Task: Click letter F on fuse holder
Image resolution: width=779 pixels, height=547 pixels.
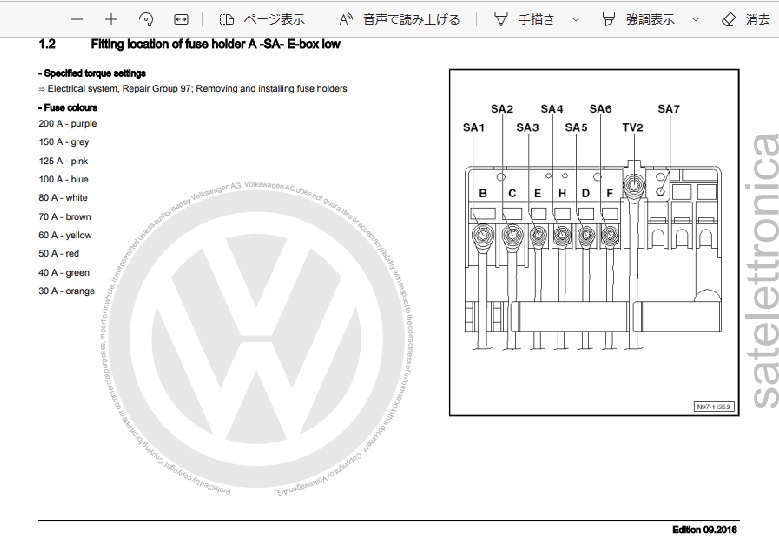Action: pyautogui.click(x=610, y=193)
